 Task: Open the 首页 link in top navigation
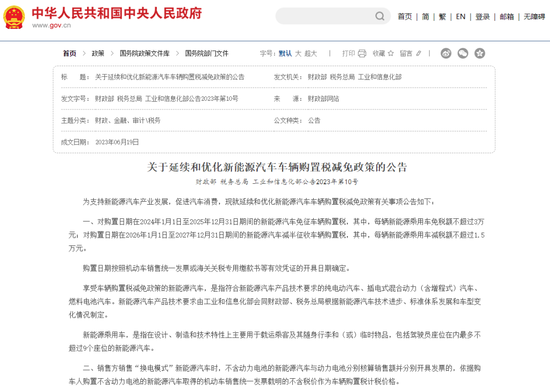coord(405,17)
